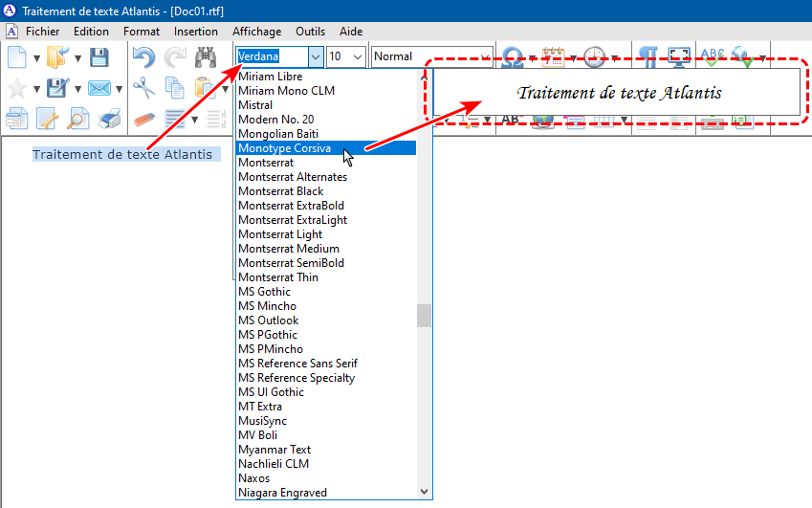Open the Affichage menu
Image resolution: width=812 pixels, height=508 pixels.
coord(257,32)
